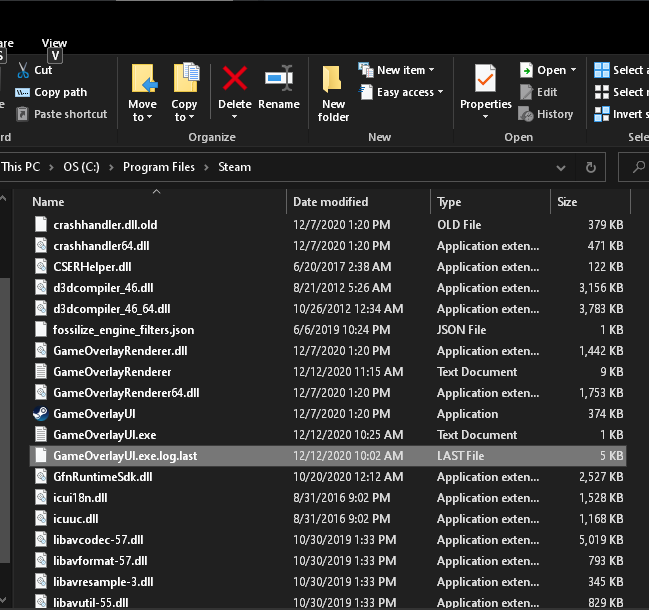Click the Select none grid icon
The image size is (649, 610).
click(601, 92)
